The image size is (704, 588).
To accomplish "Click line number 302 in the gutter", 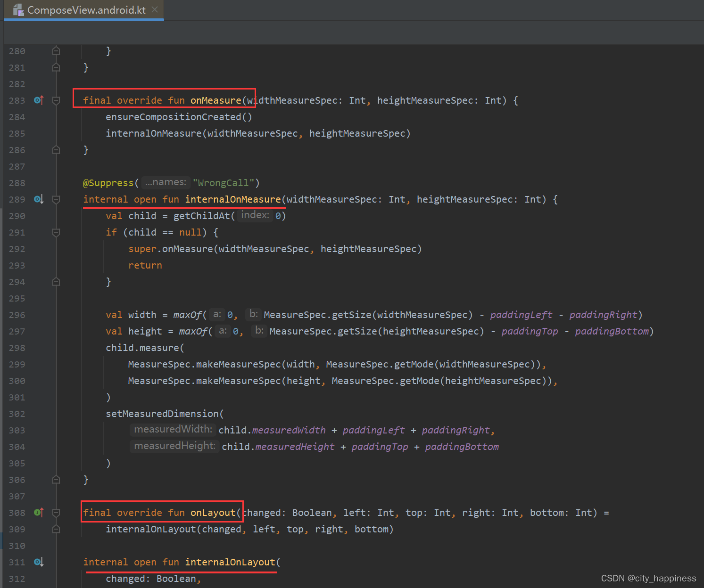I will pos(17,414).
